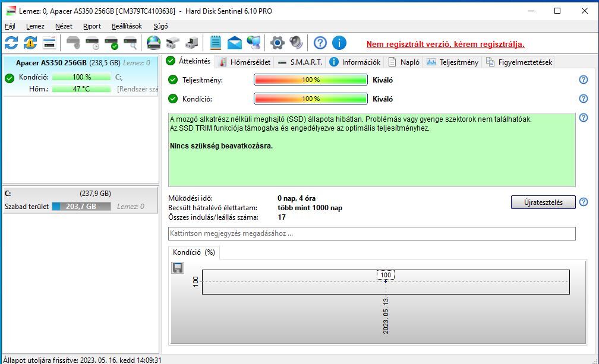
Task: Switch to the Figyelmeztetések tab
Action: 519,62
